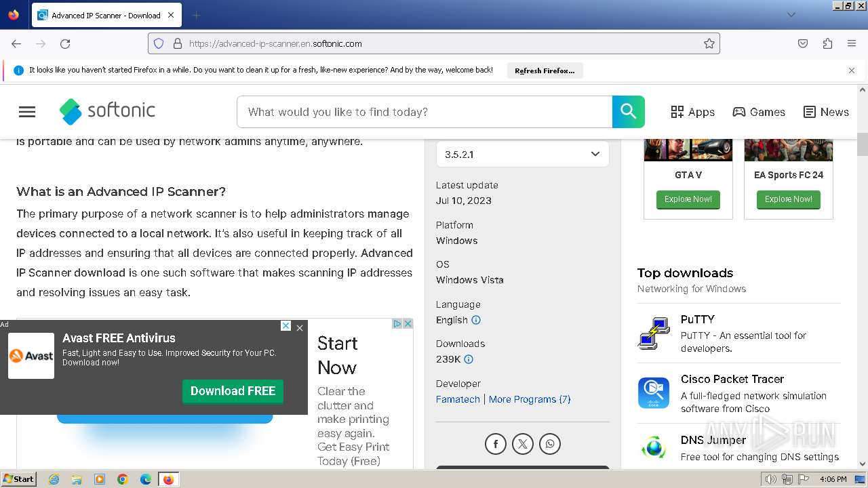Open the PuTTY title link
The width and height of the screenshot is (868, 488).
point(698,319)
